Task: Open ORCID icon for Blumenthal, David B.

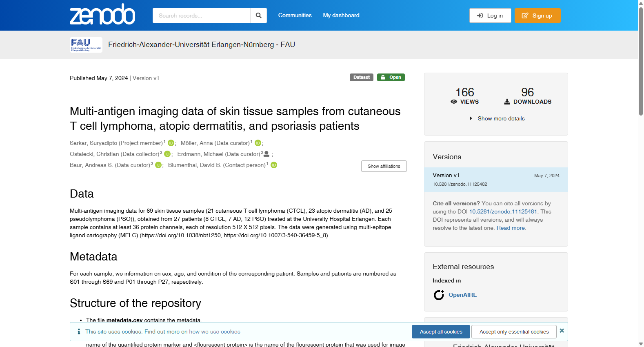Action: (x=274, y=165)
